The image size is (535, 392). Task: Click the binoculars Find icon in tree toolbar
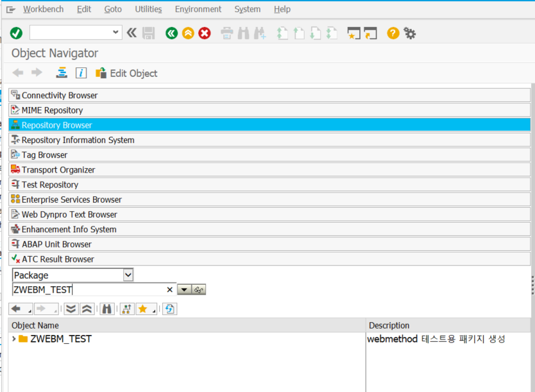[x=106, y=309]
